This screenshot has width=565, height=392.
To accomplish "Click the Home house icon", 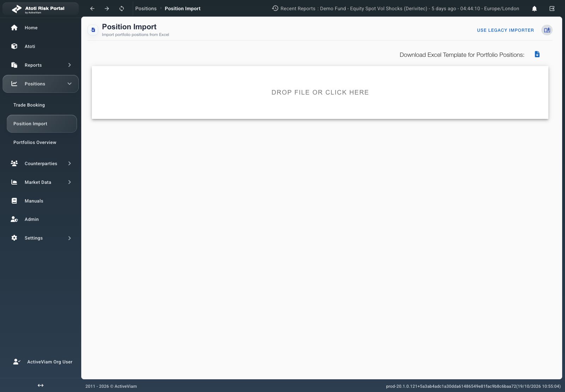I will [x=14, y=28].
